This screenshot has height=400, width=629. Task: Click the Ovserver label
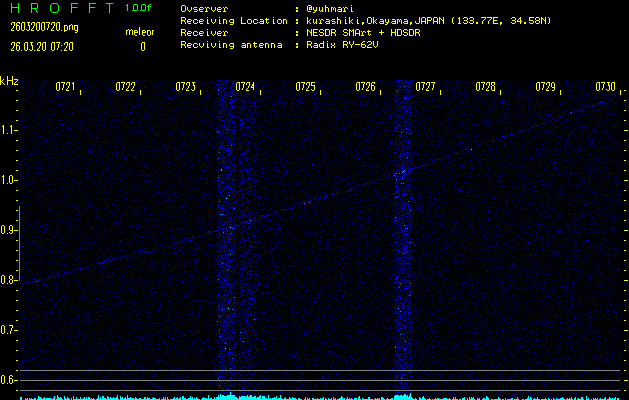204,9
